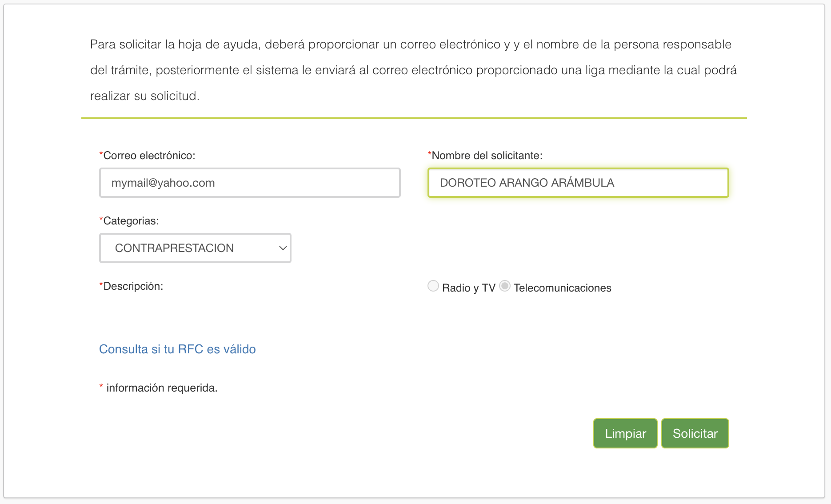The width and height of the screenshot is (831, 504).
Task: Click the '*Nombre del solicitante:' field label
Action: coord(485,156)
